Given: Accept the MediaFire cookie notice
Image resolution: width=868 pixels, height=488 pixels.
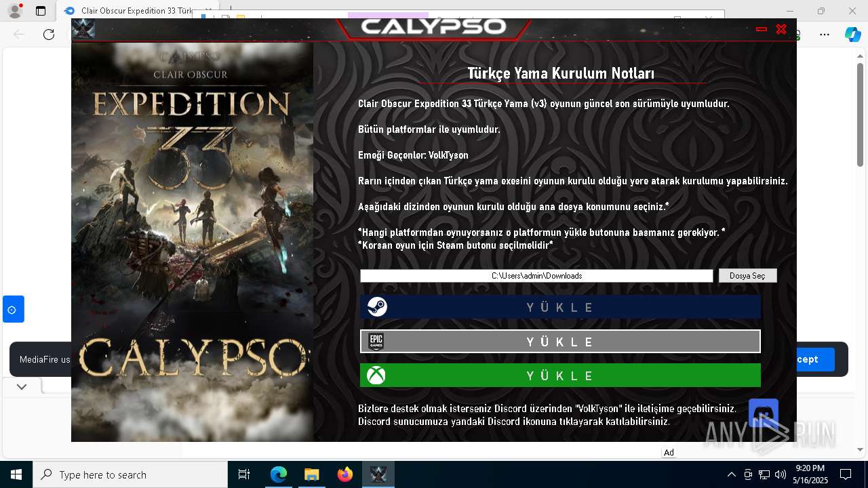Looking at the screenshot, I should point(815,359).
